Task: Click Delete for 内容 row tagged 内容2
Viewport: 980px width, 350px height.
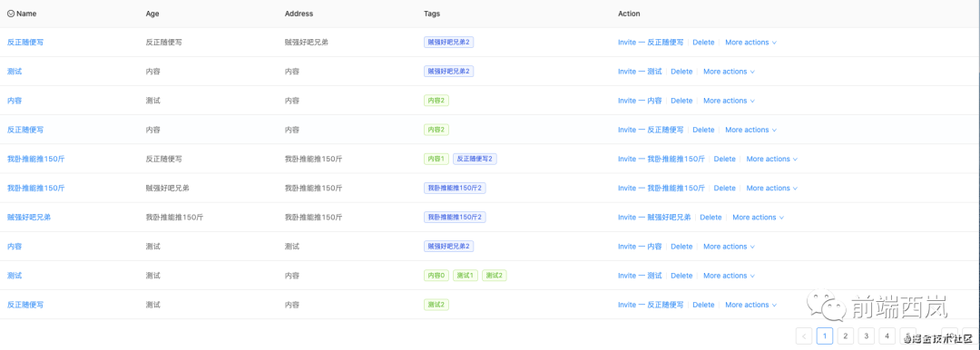Action: (681, 101)
